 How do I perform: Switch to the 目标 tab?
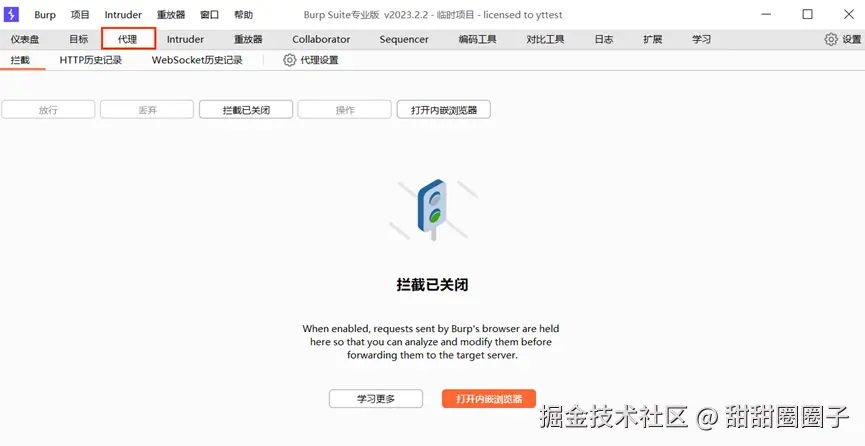click(x=78, y=39)
